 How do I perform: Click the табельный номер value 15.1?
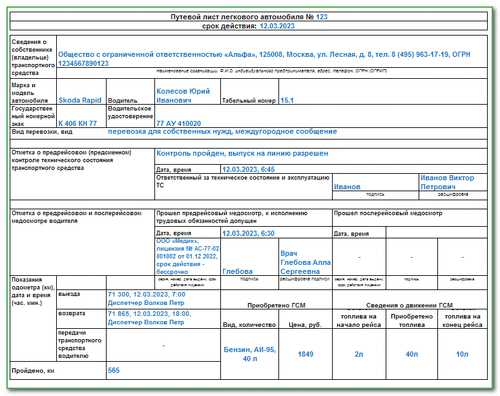[x=287, y=100]
